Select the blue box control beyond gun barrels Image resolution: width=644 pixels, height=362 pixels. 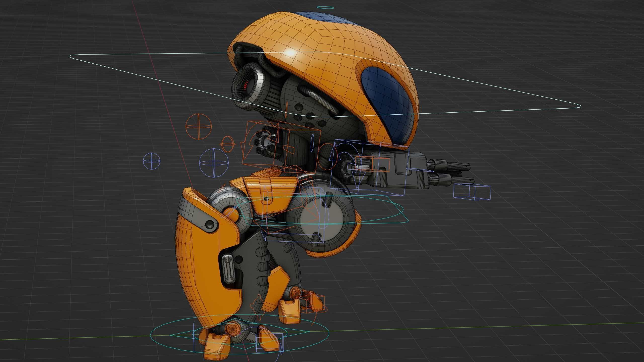point(472,192)
